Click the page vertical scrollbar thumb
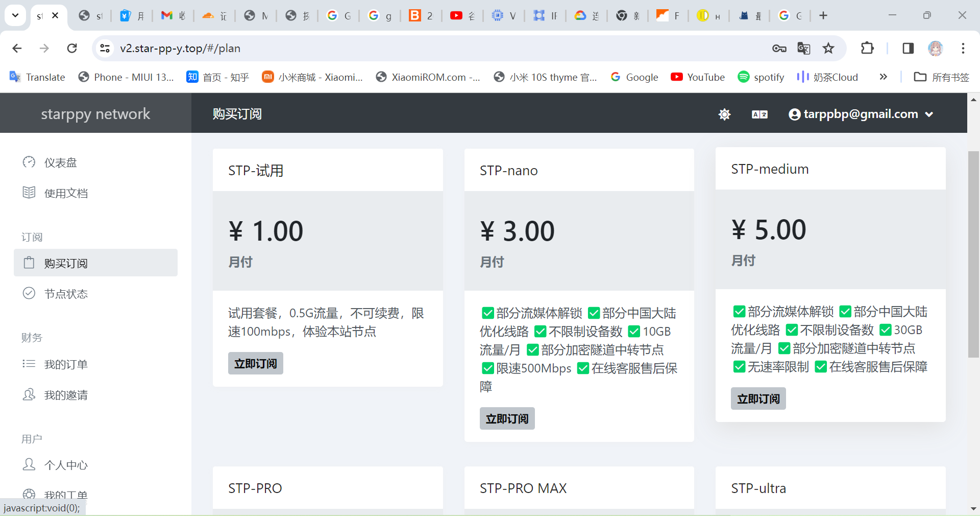This screenshot has height=516, width=980. point(973,254)
